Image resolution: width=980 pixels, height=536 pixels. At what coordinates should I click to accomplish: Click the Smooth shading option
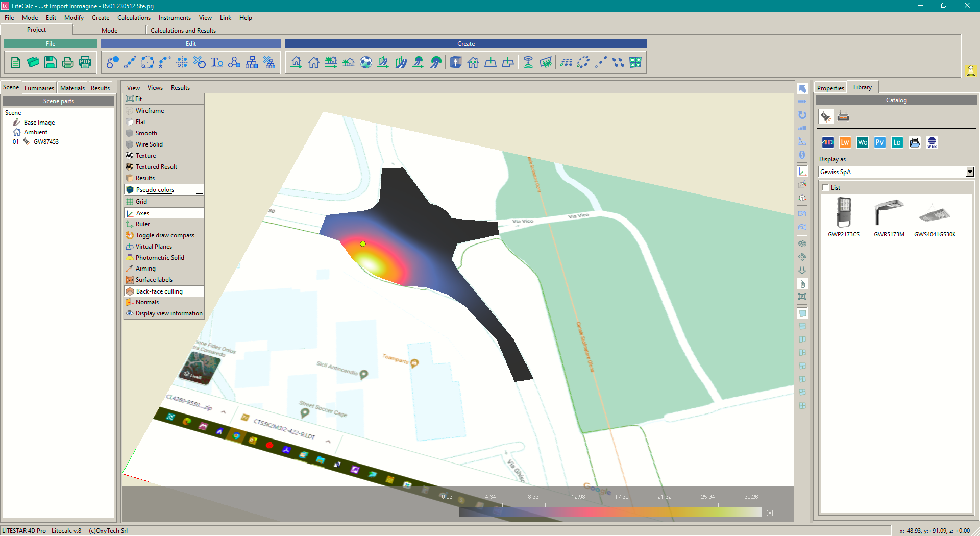point(164,133)
